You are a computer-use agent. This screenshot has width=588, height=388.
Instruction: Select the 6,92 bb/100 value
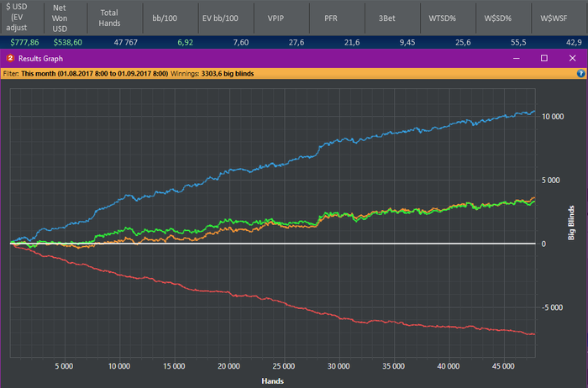(x=186, y=42)
